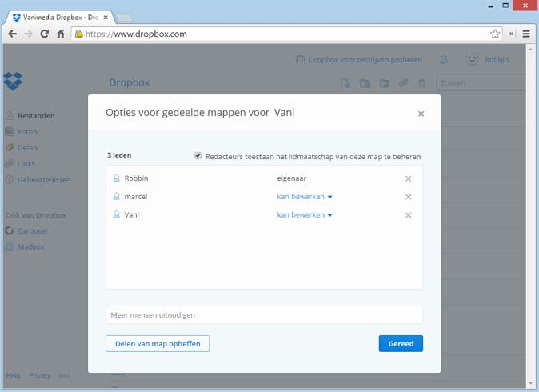539x392 pixels.
Task: Open 'Carousel' link in sidebar
Action: [33, 230]
